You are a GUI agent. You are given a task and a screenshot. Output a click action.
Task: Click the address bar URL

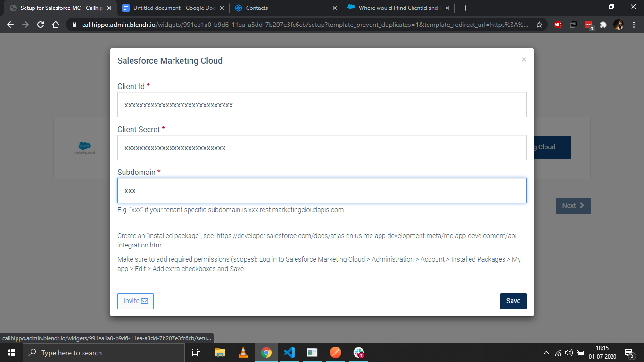(305, 25)
